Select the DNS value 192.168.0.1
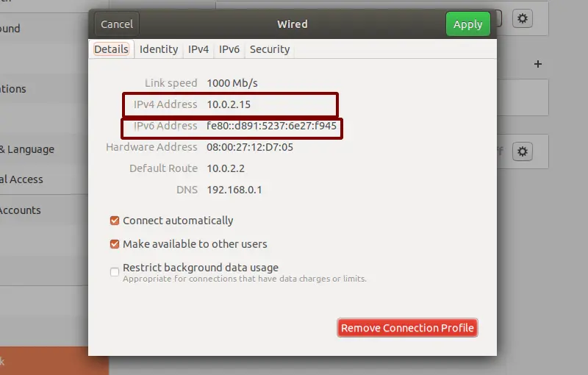Viewport: 588px width, 375px height. pos(234,190)
